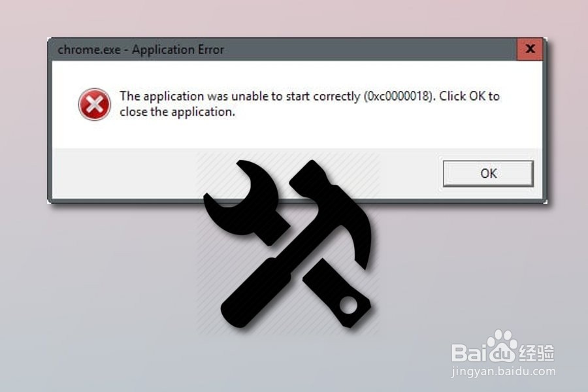Click the hole in the wrench handle
The height and width of the screenshot is (392, 588).
(348, 305)
